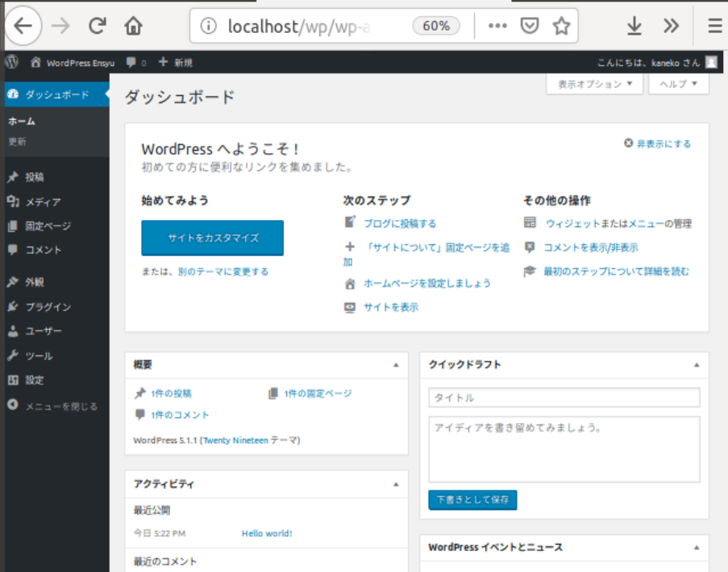728x572 pixels.
Task: Open the downloads arrow icon
Action: (x=634, y=26)
